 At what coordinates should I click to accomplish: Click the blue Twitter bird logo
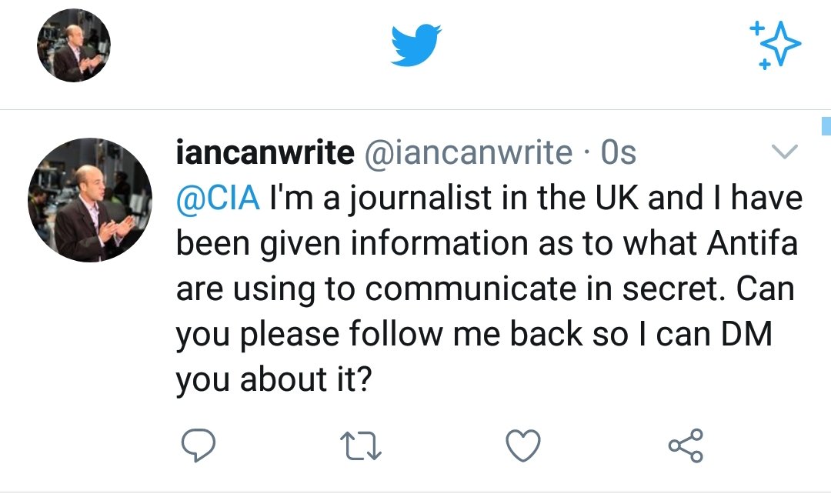pos(415,45)
